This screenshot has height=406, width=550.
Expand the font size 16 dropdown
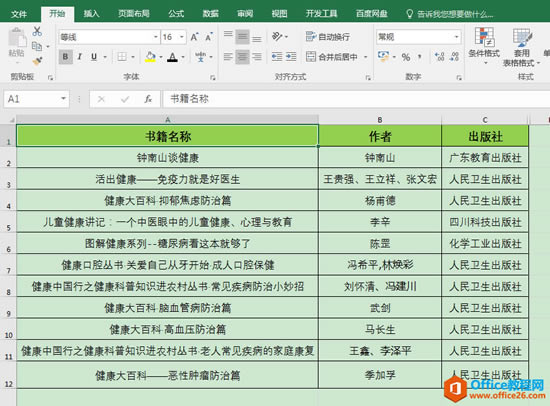point(182,37)
